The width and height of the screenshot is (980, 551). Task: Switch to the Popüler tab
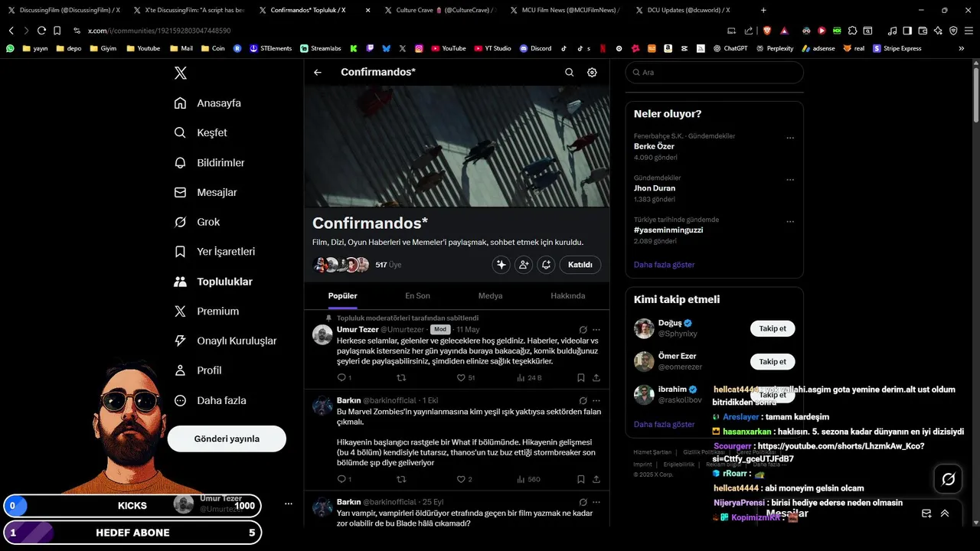(343, 295)
